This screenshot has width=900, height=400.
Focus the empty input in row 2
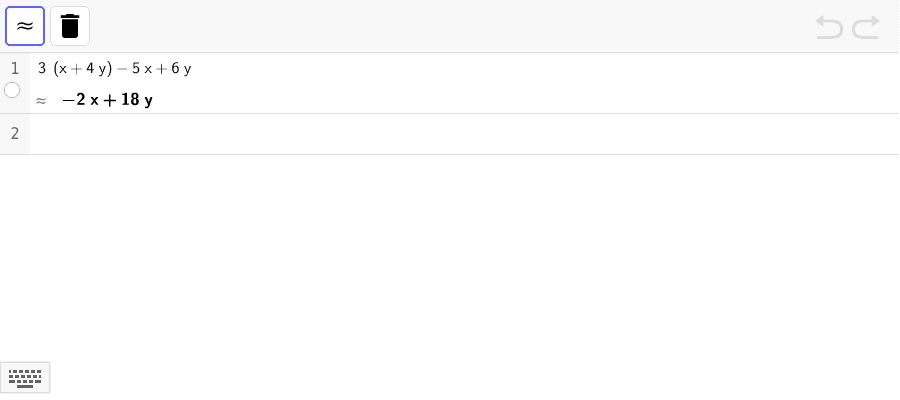click(464, 134)
